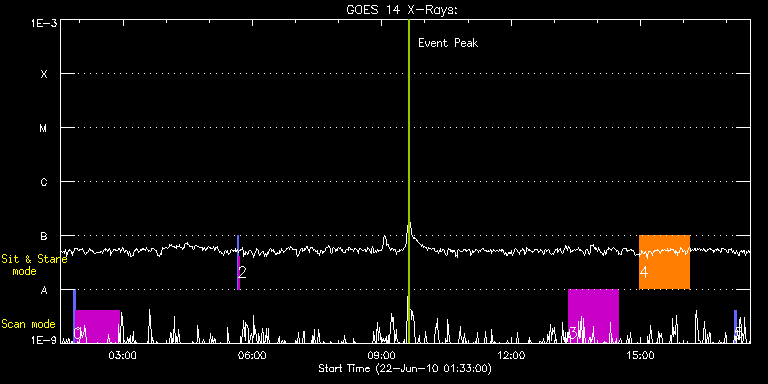Click the green Event Peak vertical line
This screenshot has height=384, width=768.
click(408, 181)
